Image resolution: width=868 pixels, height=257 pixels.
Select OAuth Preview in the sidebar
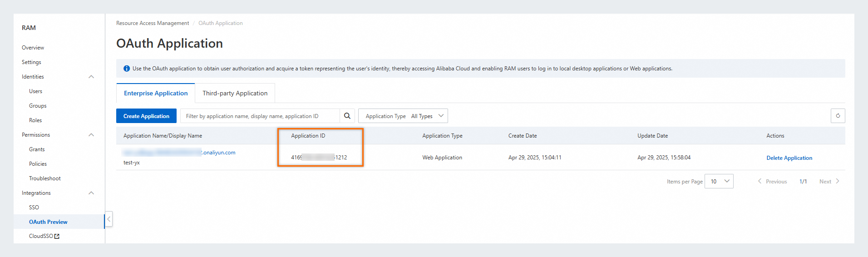[48, 222]
